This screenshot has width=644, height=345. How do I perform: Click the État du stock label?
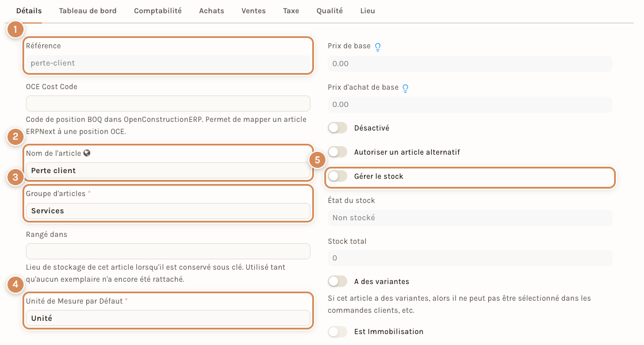coord(351,201)
